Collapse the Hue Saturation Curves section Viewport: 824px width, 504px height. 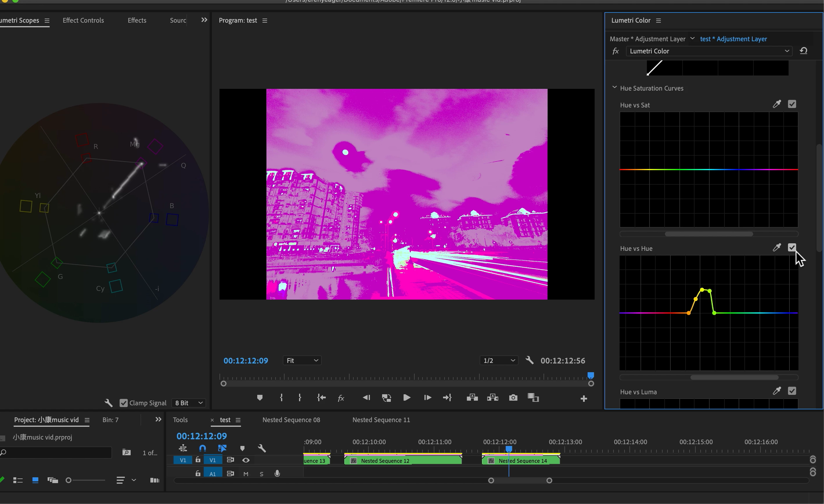(x=614, y=88)
